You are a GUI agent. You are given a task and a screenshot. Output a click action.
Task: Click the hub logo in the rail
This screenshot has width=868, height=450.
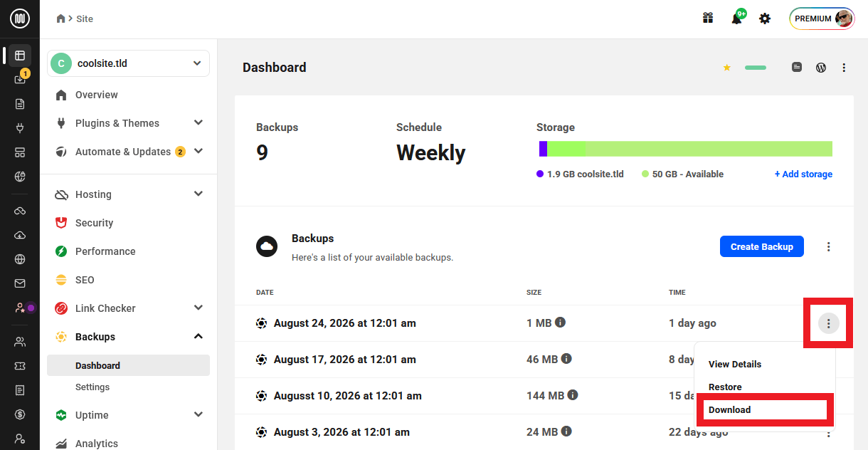point(19,19)
